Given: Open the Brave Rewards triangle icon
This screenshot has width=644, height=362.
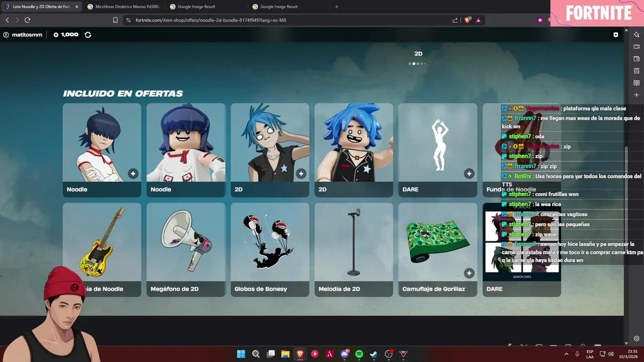Looking at the screenshot, I should (478, 20).
